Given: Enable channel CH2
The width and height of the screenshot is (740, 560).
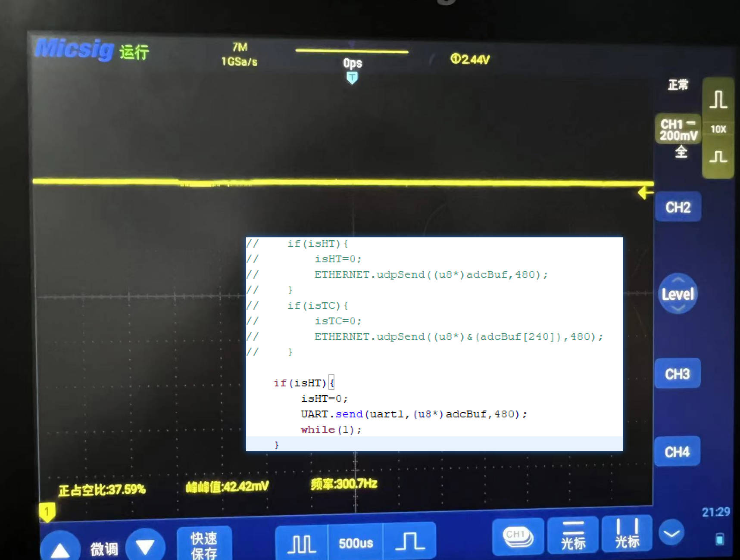Looking at the screenshot, I should [678, 207].
